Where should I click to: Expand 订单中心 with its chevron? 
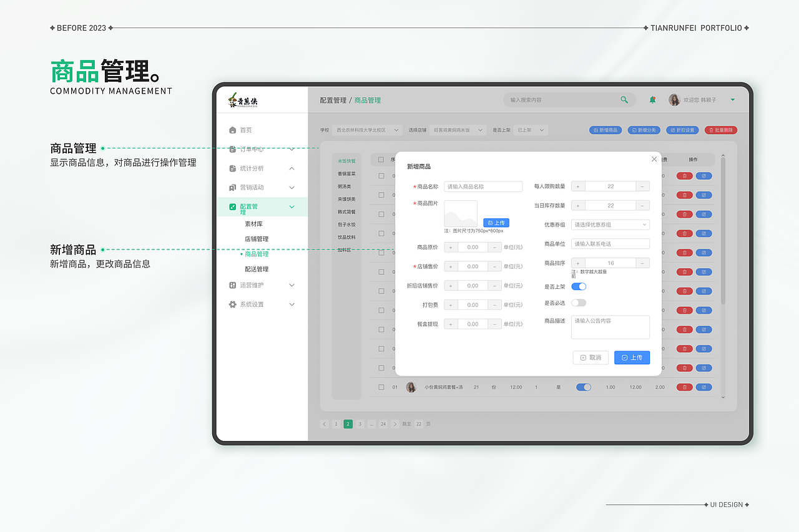click(292, 149)
